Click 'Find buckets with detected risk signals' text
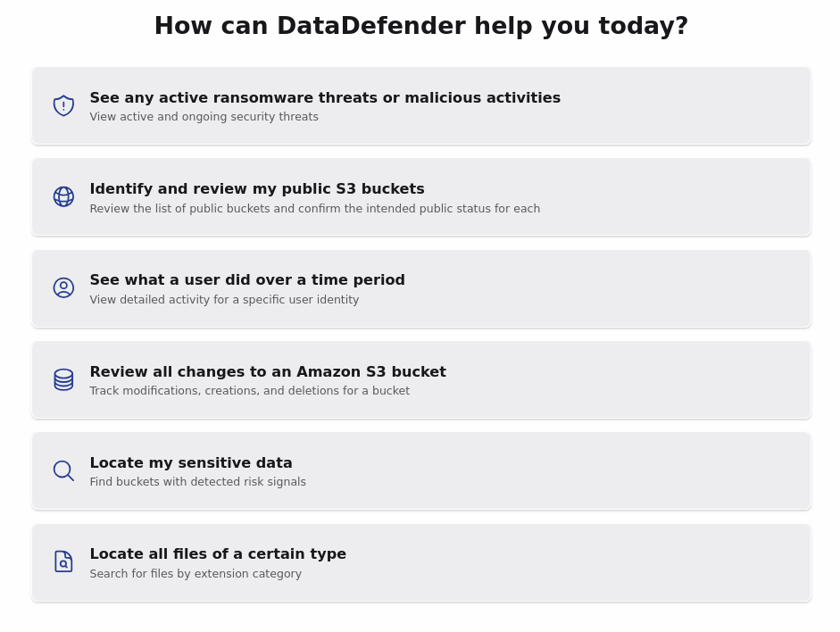Screen dimensions: 840x632 point(197,482)
